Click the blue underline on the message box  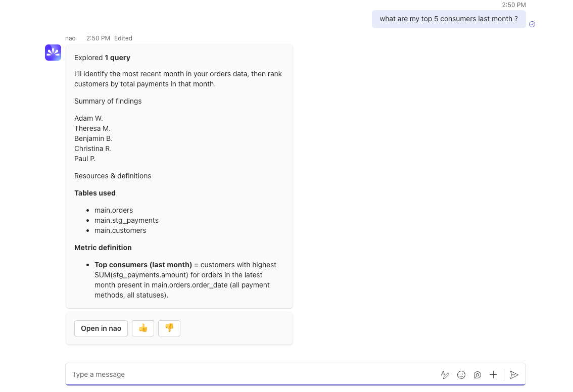[296, 386]
